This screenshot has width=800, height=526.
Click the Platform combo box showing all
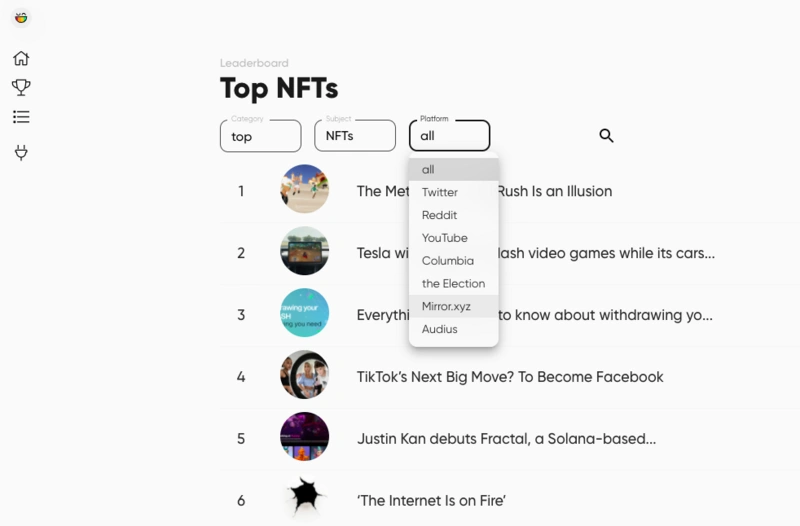click(449, 136)
